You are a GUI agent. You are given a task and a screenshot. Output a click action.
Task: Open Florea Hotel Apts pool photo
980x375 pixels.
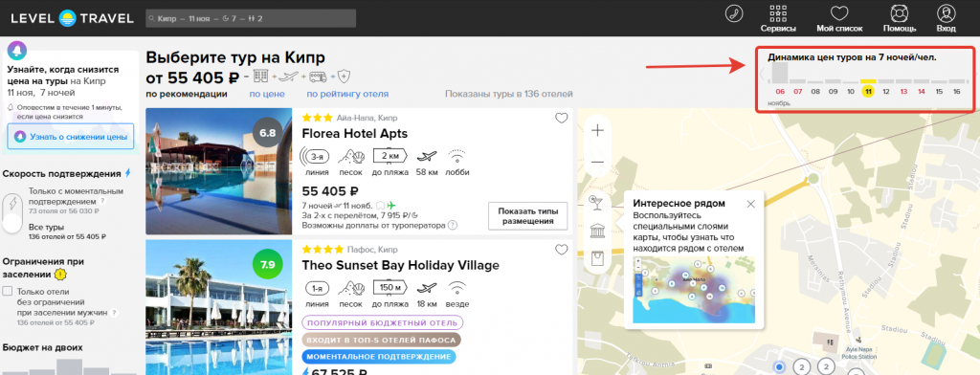coord(219,171)
